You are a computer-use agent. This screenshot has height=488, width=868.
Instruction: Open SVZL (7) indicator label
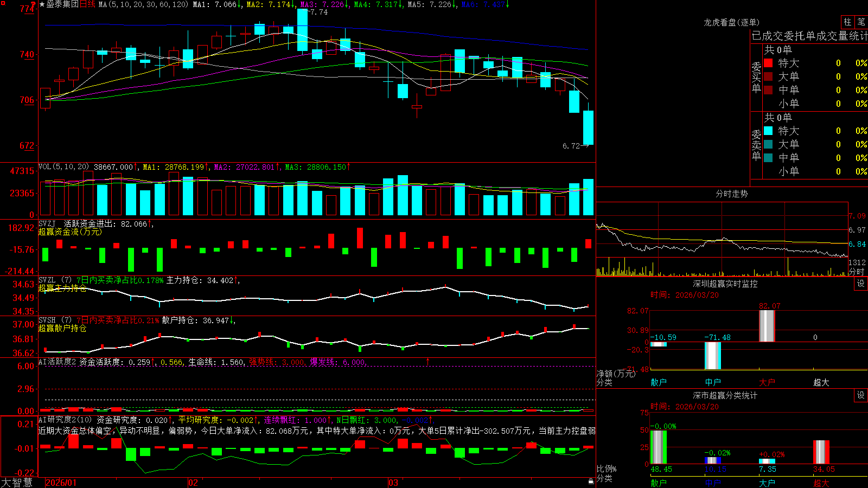(x=55, y=280)
